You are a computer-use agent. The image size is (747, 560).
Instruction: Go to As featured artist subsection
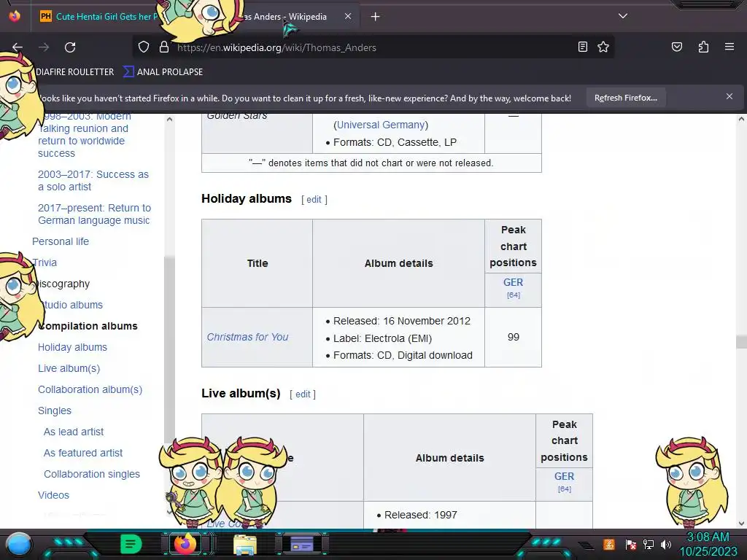(x=83, y=453)
